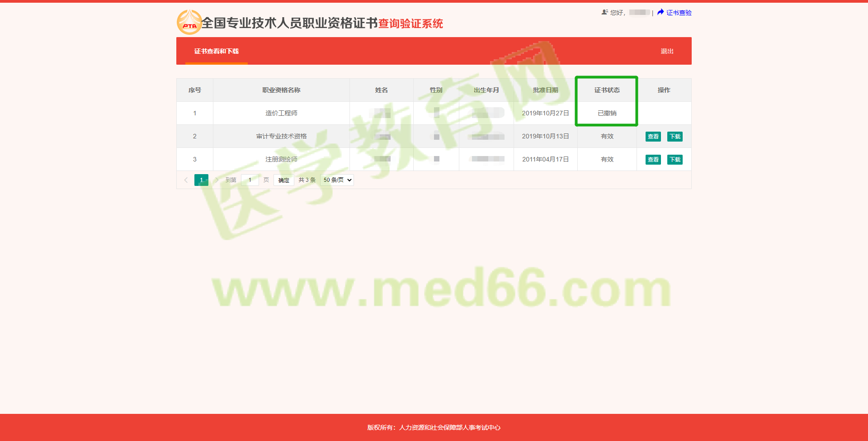Log out with the 退出 button
This screenshot has height=441, width=868.
point(667,51)
